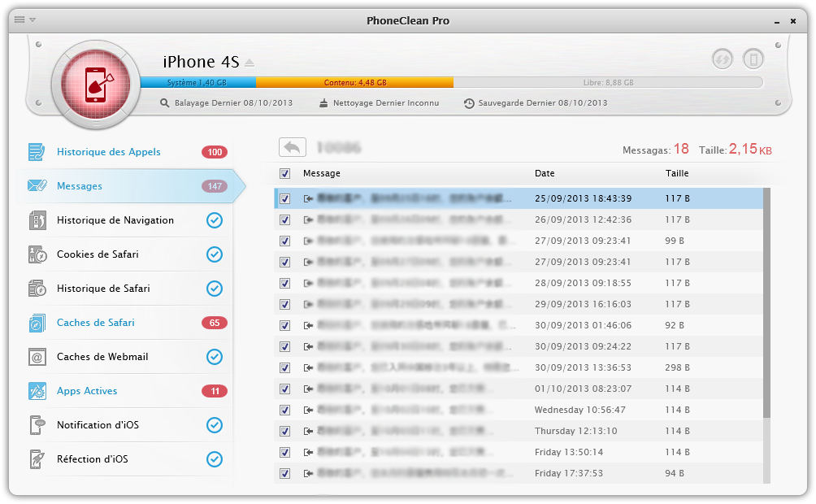Image resolution: width=816 pixels, height=504 pixels.
Task: Click the message icon in the Thursday 12:13:10 row
Action: 308,431
